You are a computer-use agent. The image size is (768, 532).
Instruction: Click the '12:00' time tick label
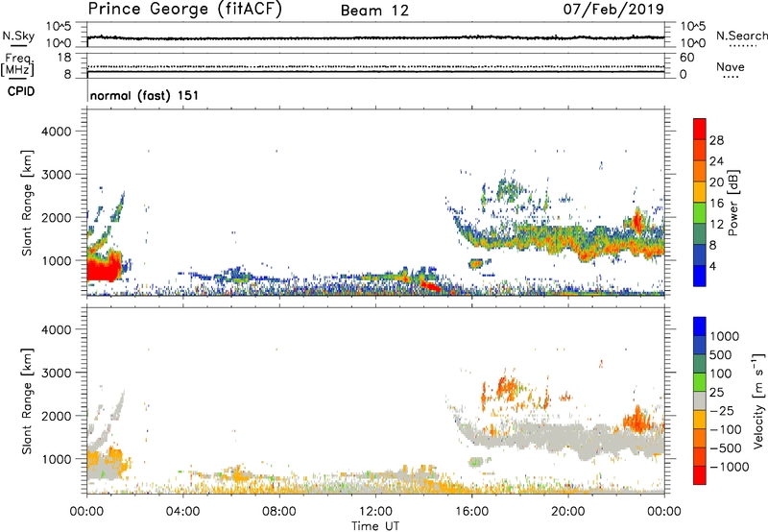coord(375,512)
